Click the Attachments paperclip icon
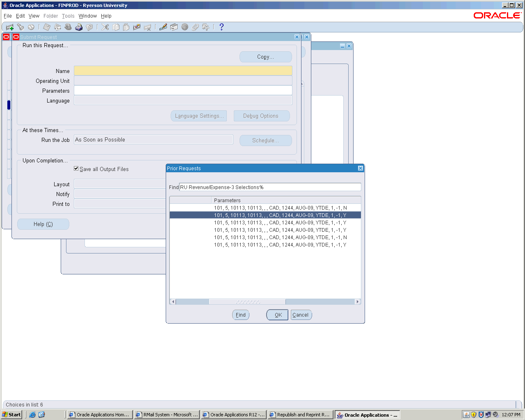525x420 pixels. (x=195, y=27)
